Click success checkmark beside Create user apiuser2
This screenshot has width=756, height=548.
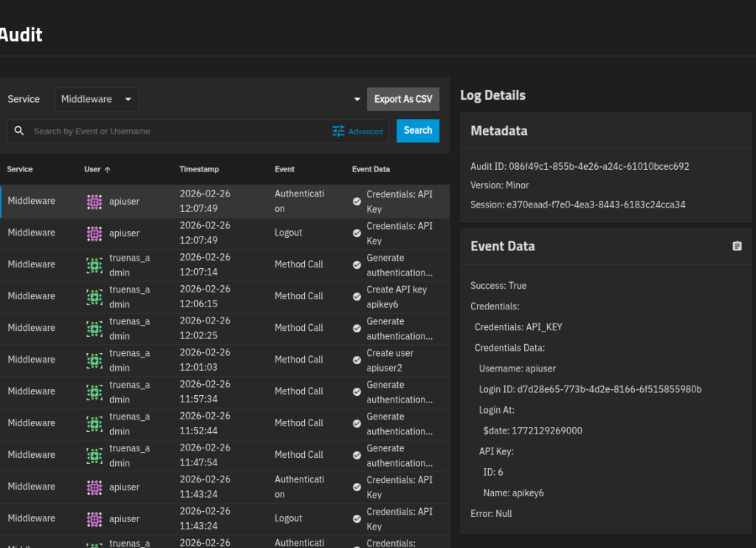coord(357,360)
